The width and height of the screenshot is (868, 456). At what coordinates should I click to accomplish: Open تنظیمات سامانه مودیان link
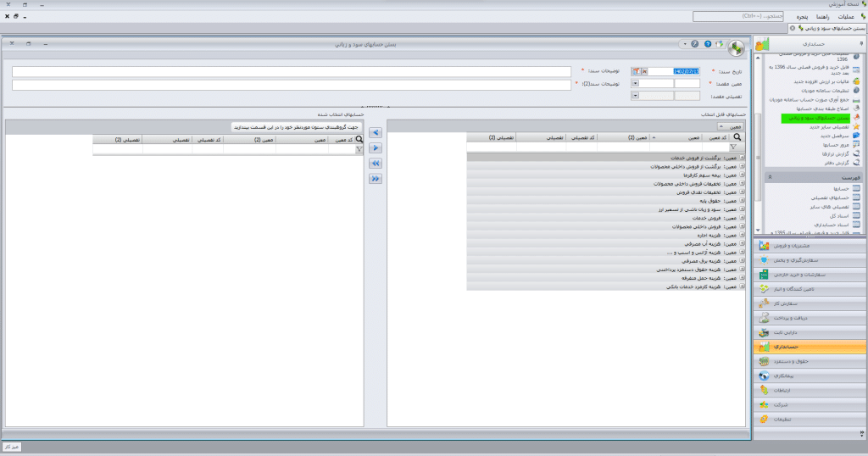point(825,90)
